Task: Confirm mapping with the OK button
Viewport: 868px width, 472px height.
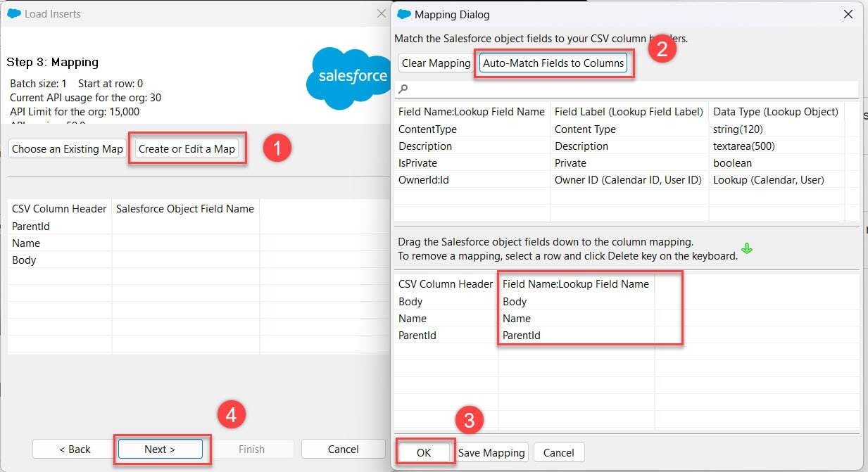Action: pyautogui.click(x=424, y=452)
